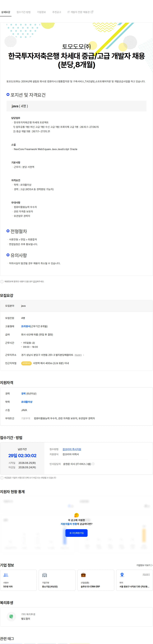The width and height of the screenshot is (153, 644).
Task: Click the 50명 이하 employee count
Action: point(8,586)
